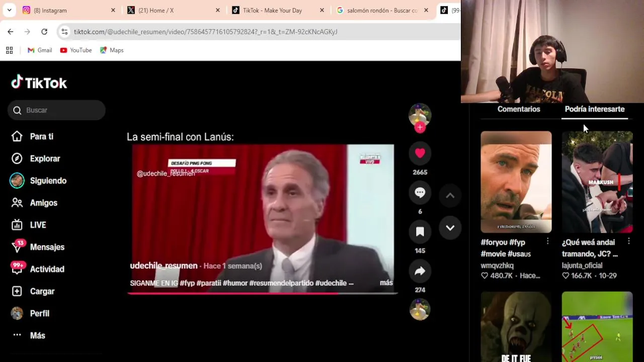Open the clown DE IT FUE thumbnail
The width and height of the screenshot is (644, 362).
pyautogui.click(x=516, y=326)
